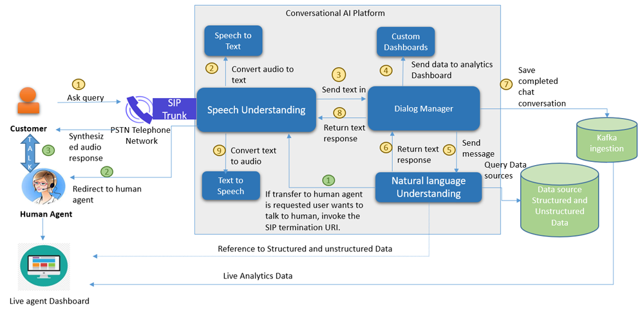Click the Natural language Understanding box

(x=429, y=186)
